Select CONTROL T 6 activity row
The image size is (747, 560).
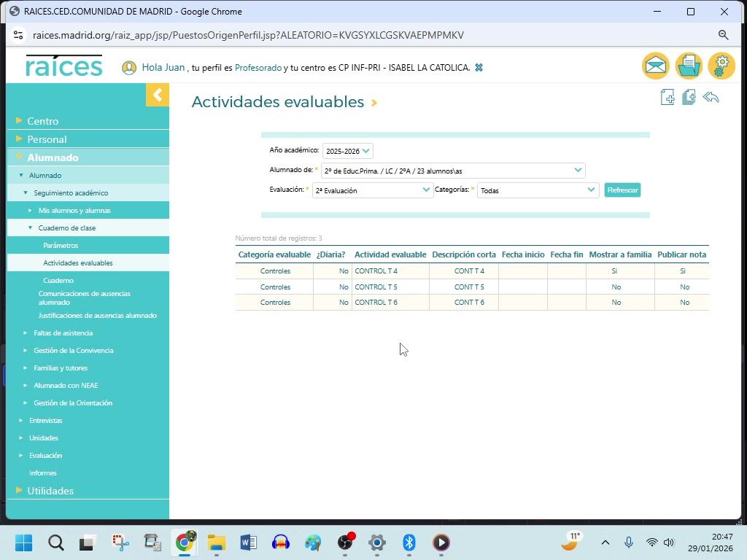pyautogui.click(x=472, y=303)
